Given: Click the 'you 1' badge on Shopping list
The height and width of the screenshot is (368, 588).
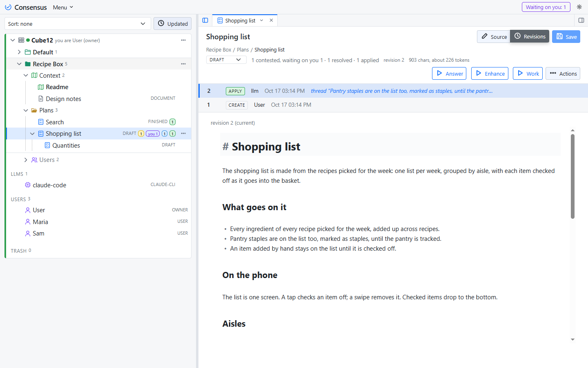Looking at the screenshot, I should (153, 134).
